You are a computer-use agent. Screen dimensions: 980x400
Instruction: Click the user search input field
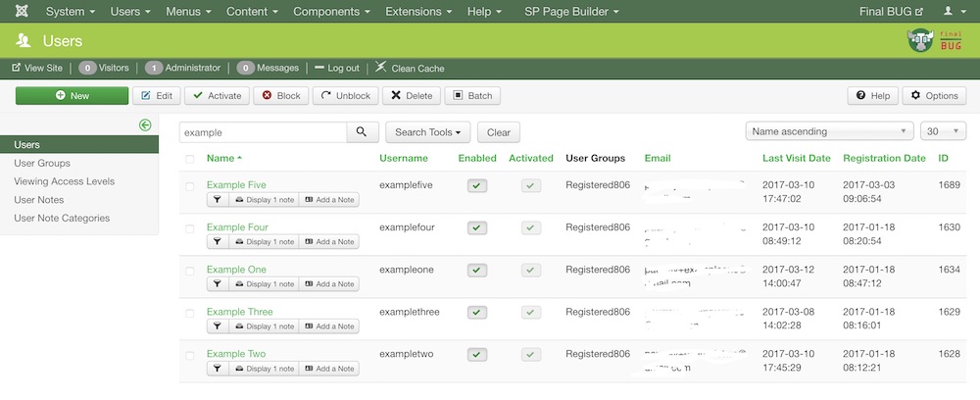click(263, 131)
